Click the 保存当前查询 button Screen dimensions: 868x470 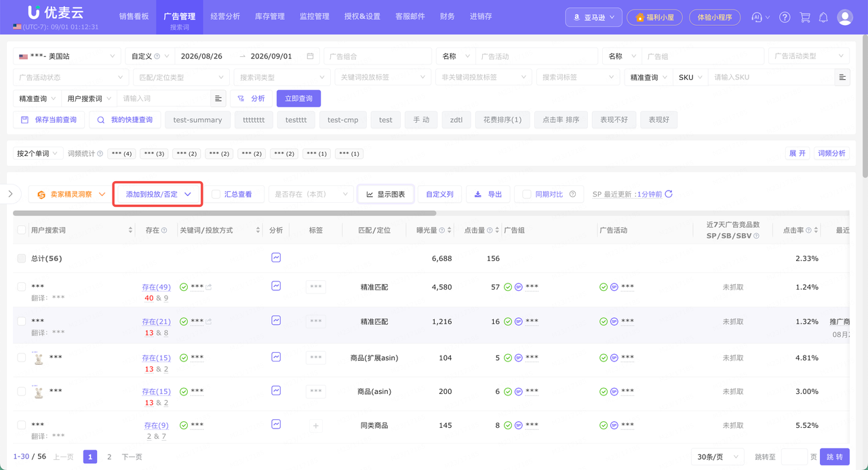49,119
